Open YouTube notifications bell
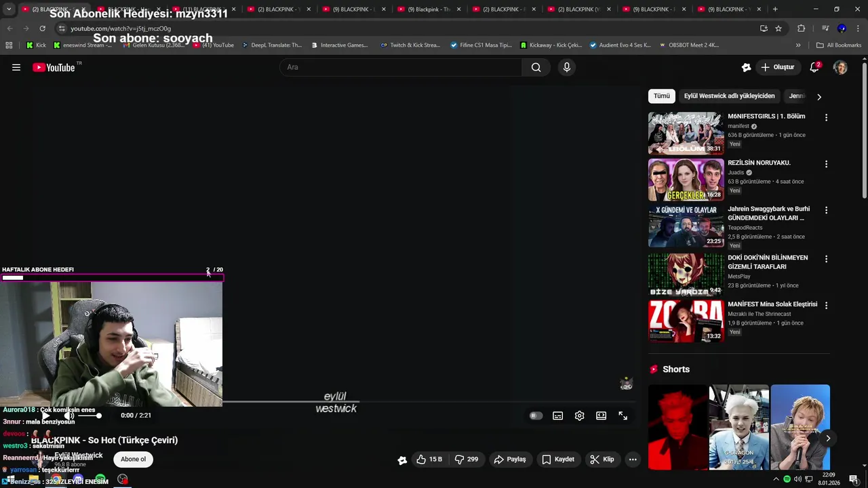868x488 pixels. tap(815, 67)
